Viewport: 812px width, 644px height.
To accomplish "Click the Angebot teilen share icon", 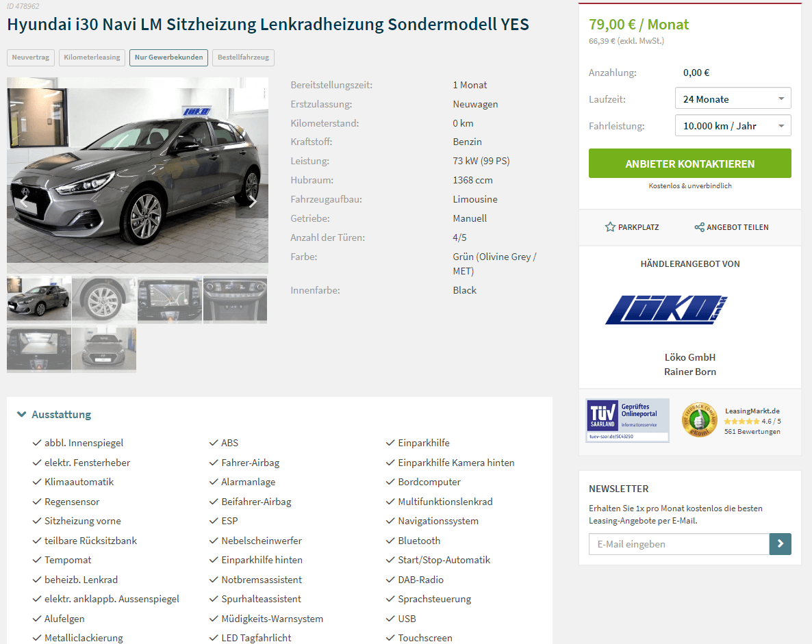I will 699,227.
